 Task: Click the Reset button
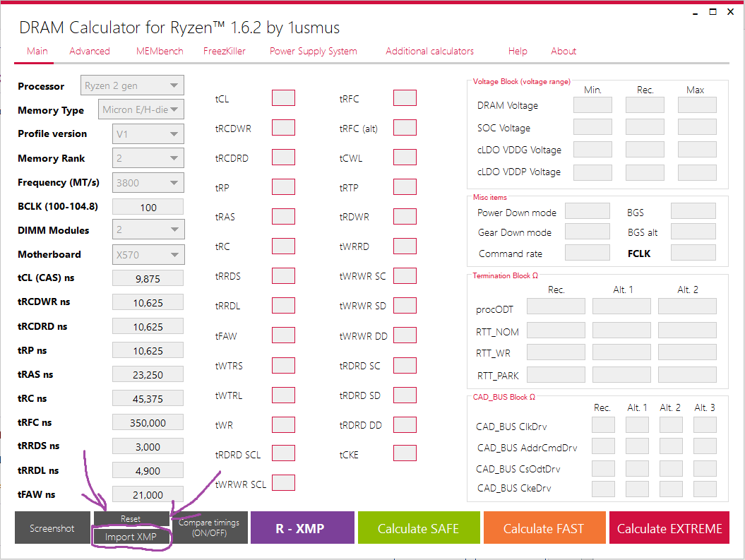click(x=131, y=518)
